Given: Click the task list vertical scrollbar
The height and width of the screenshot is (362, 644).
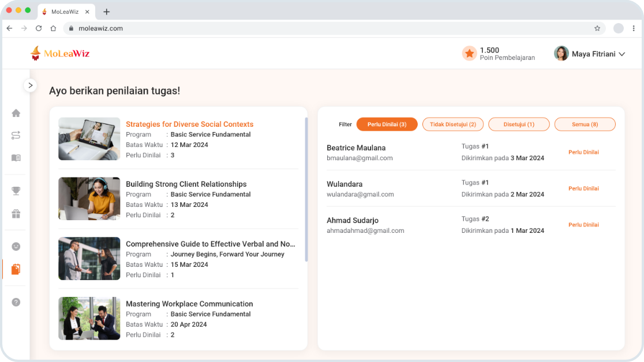Looking at the screenshot, I should tap(306, 190).
